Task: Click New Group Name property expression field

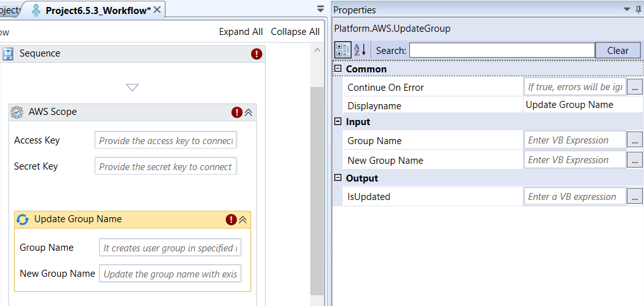Action: [x=575, y=160]
